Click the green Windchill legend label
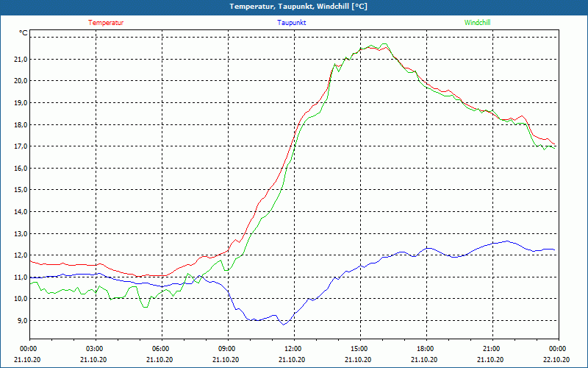The image size is (588, 368). (x=477, y=23)
